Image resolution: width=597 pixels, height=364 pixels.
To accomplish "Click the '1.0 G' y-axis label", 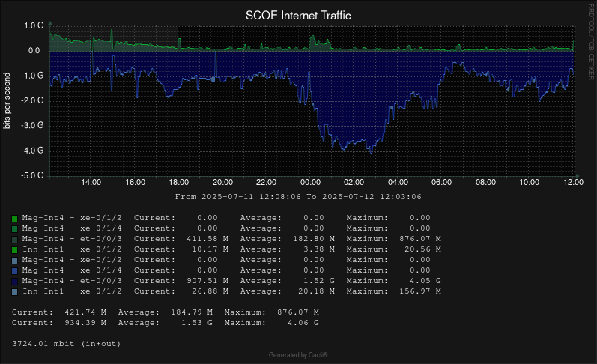I will [34, 25].
